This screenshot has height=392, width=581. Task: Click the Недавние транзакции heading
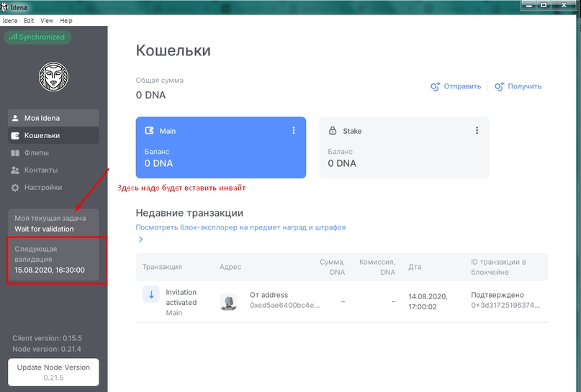[x=189, y=213]
